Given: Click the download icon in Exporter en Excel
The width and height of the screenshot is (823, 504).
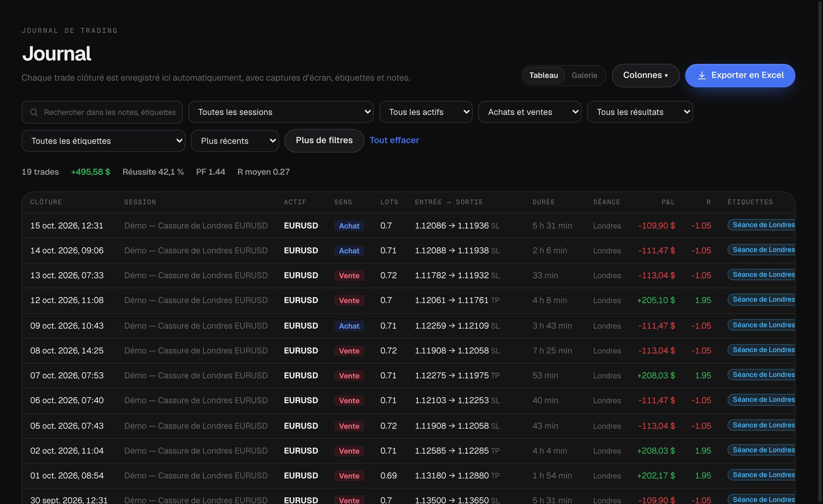Looking at the screenshot, I should coord(702,75).
